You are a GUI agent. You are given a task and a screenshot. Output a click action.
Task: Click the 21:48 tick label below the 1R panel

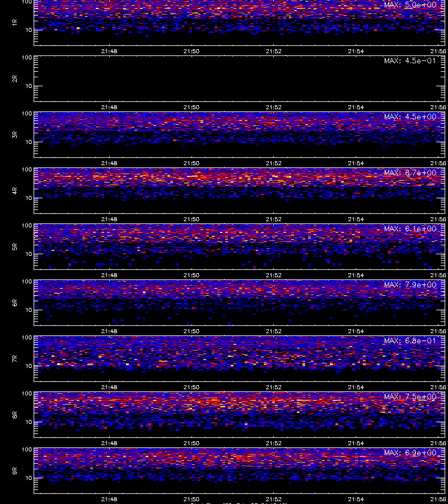[x=109, y=51]
